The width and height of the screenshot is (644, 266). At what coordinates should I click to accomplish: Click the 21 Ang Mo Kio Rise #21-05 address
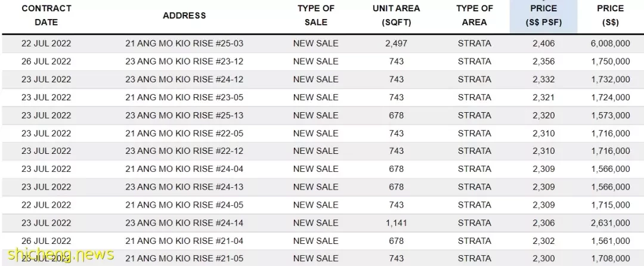[x=184, y=259]
